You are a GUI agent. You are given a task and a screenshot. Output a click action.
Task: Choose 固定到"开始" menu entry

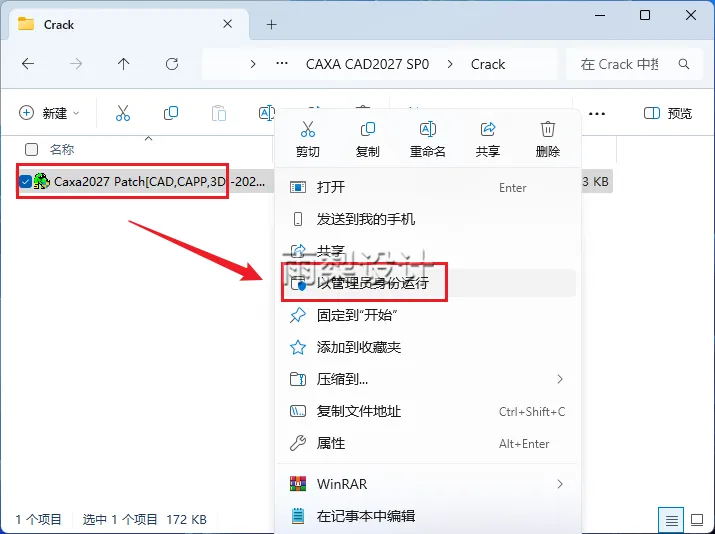(429, 315)
